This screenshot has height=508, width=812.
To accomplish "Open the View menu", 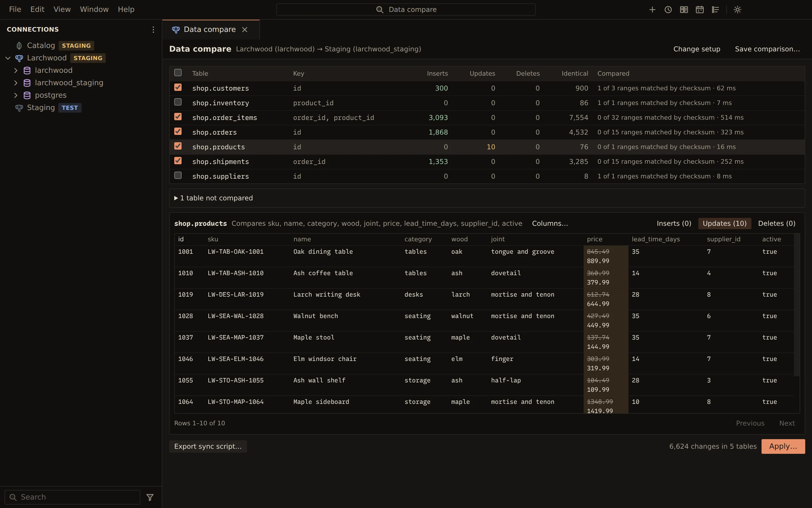I will 62,9.
